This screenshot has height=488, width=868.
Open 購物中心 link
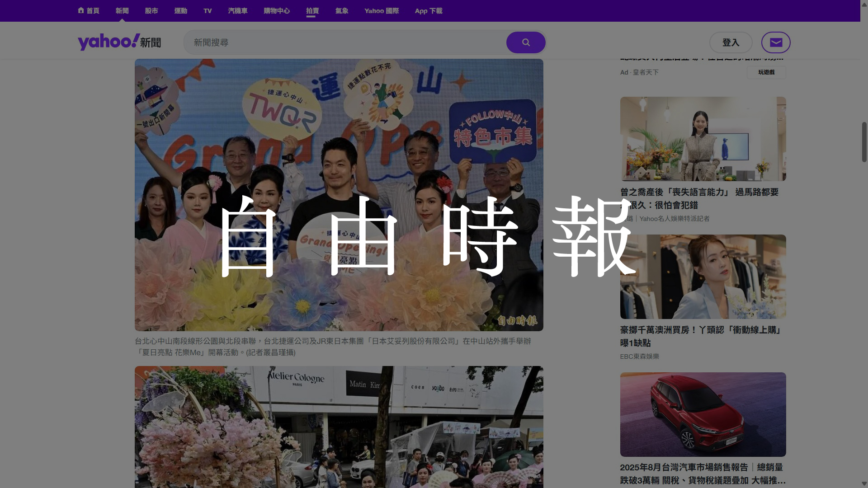(277, 11)
